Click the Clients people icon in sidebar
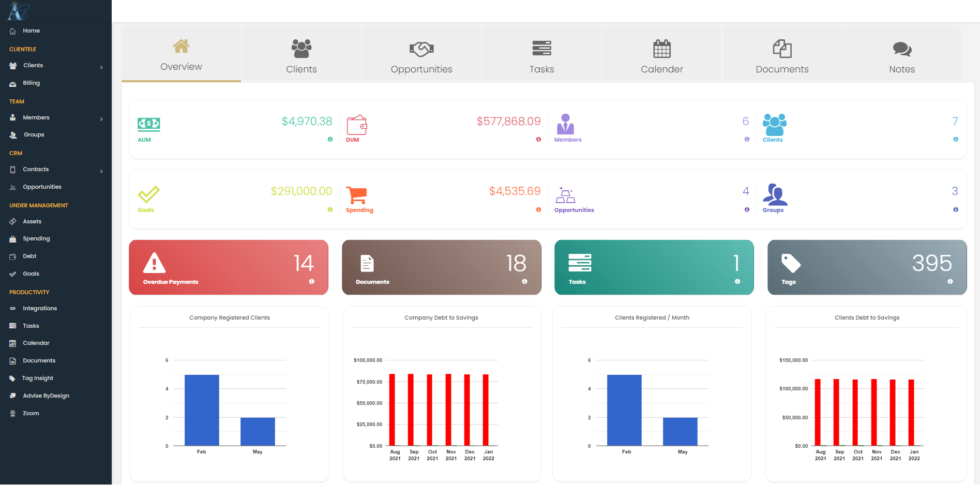Image resolution: width=980 pixels, height=485 pixels. 13,66
